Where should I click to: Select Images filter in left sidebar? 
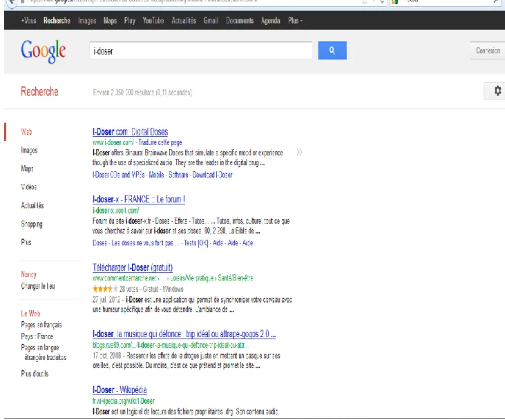(29, 150)
